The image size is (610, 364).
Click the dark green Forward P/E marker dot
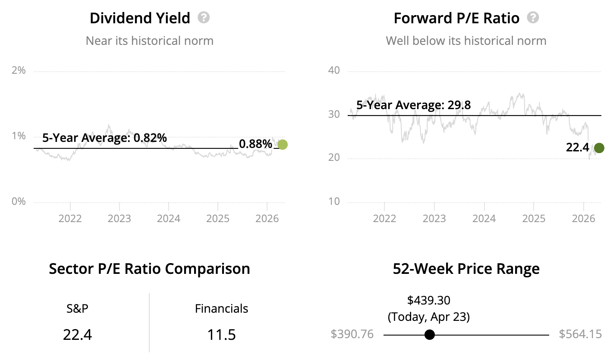pyautogui.click(x=599, y=148)
